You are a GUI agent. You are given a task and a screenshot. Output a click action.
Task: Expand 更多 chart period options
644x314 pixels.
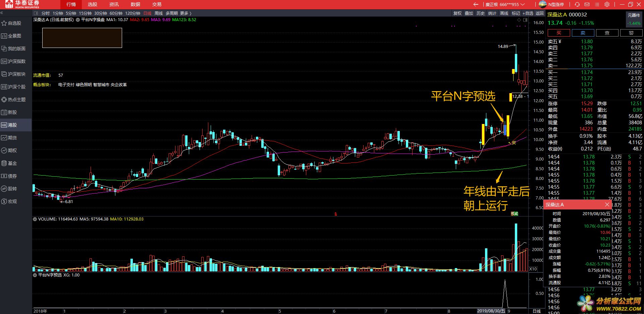pos(185,13)
